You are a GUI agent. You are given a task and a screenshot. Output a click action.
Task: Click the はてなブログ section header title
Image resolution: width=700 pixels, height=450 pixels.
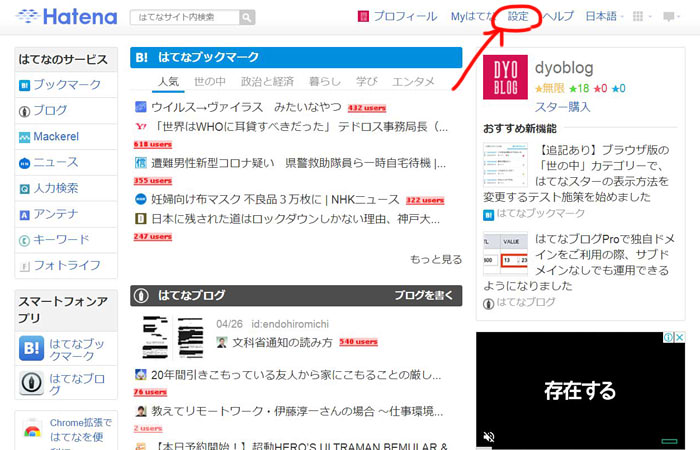click(192, 296)
